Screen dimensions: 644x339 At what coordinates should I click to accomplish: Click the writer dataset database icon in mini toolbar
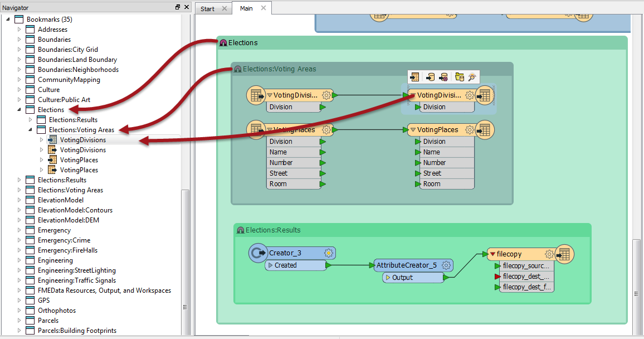click(430, 77)
